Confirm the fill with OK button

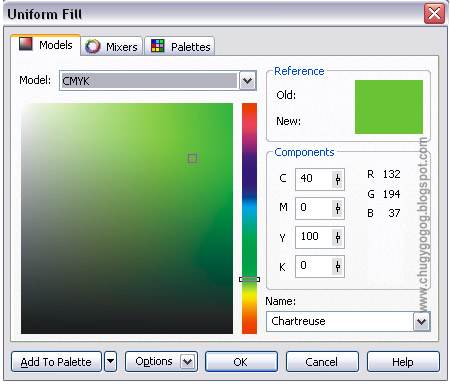click(x=241, y=362)
